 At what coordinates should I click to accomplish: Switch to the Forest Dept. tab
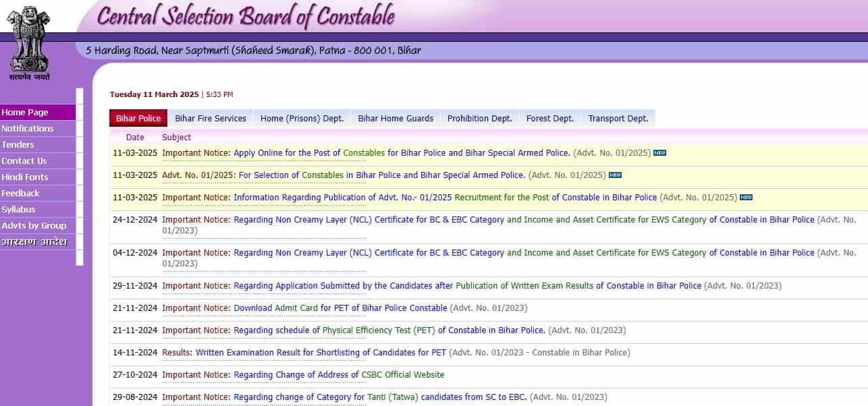pyautogui.click(x=550, y=118)
